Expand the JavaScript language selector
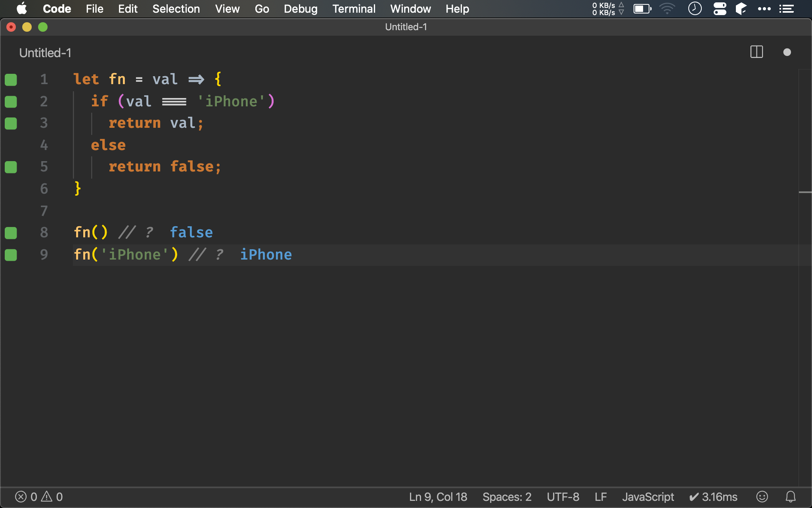 [648, 496]
